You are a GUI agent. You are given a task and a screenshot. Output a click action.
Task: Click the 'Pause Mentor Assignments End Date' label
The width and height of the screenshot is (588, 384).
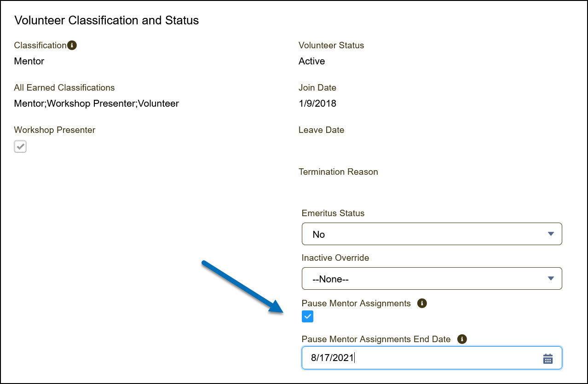click(x=376, y=339)
